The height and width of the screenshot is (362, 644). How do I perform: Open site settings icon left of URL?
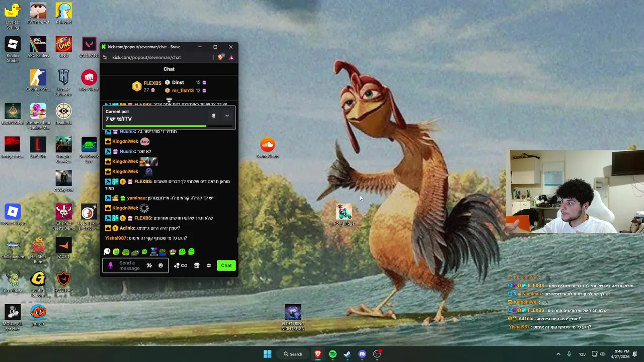point(105,57)
